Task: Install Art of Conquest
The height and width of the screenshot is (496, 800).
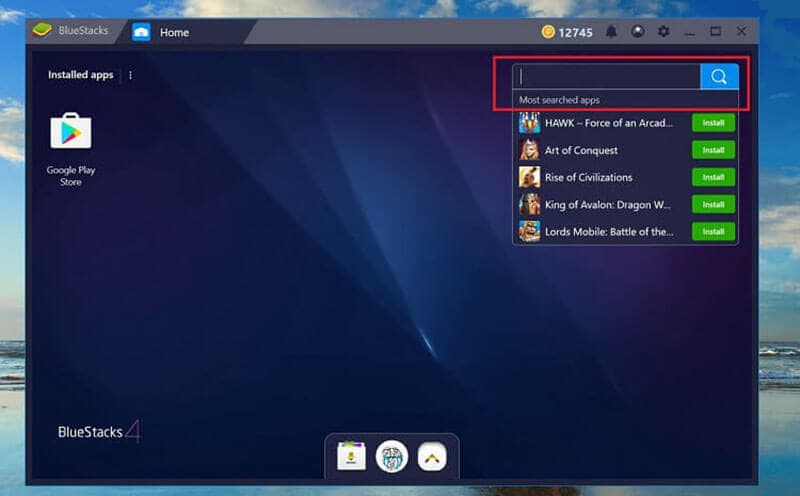Action: pos(713,150)
